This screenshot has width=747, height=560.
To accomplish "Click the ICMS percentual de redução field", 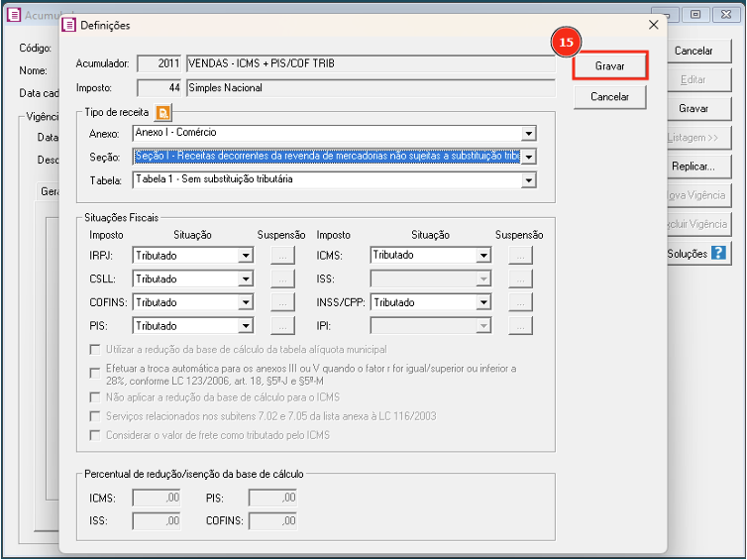I will point(157,499).
